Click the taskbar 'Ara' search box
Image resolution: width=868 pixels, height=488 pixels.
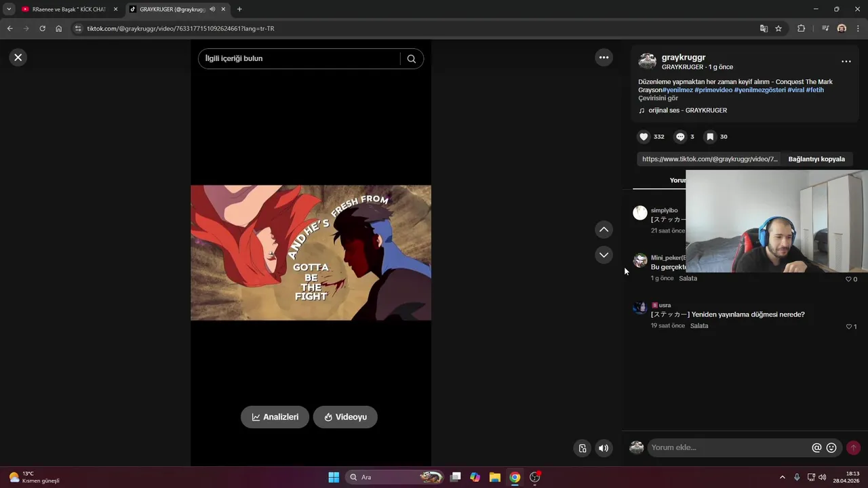(x=395, y=477)
